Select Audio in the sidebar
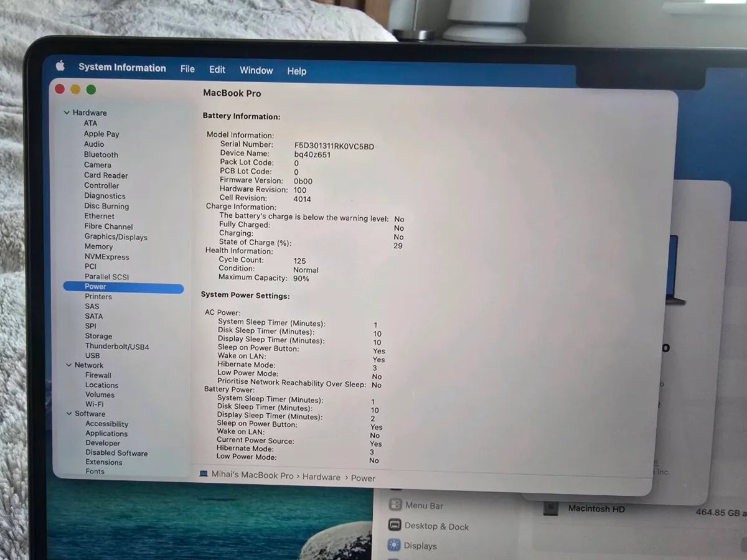This screenshot has width=747, height=560. [x=94, y=144]
